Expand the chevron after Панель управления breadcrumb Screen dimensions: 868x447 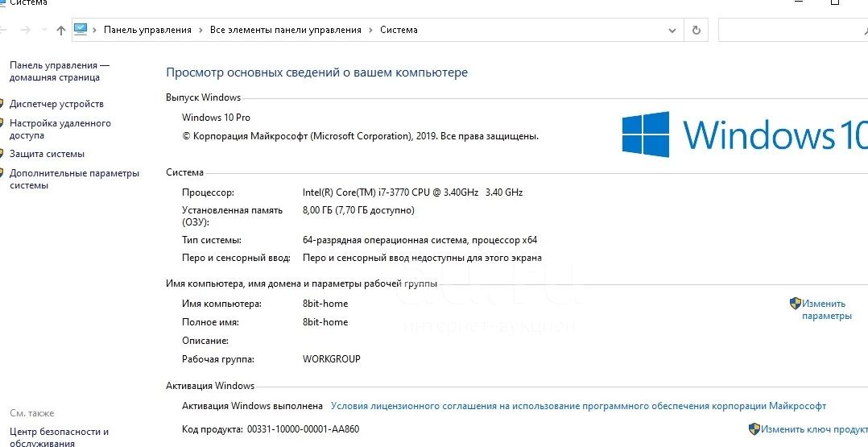(x=200, y=31)
